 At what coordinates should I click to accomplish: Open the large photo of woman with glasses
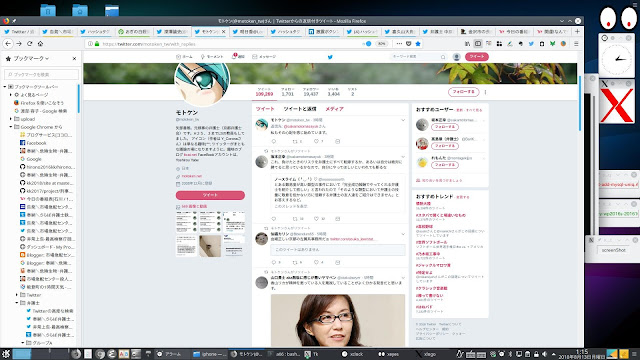pos(338,320)
